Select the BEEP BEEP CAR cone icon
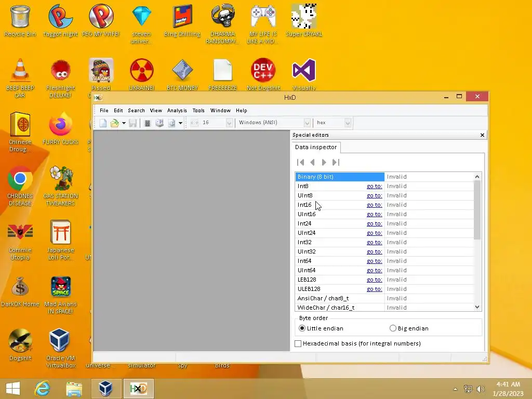 (x=20, y=78)
